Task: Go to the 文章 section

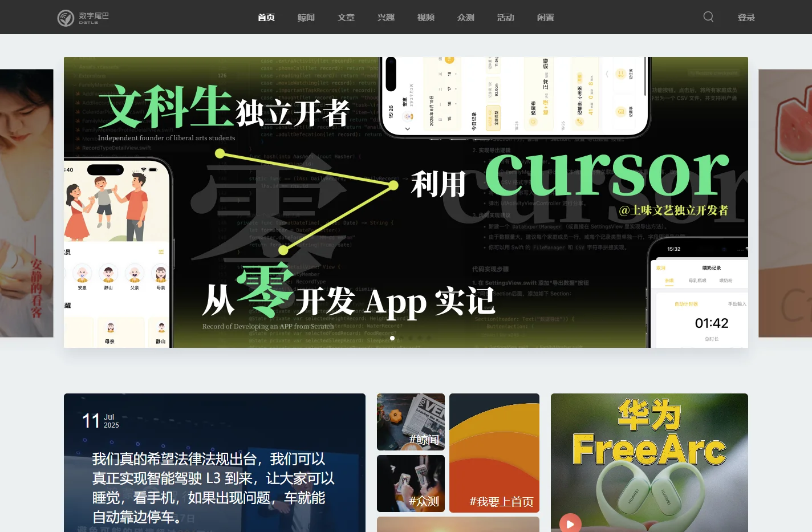Action: click(346, 18)
